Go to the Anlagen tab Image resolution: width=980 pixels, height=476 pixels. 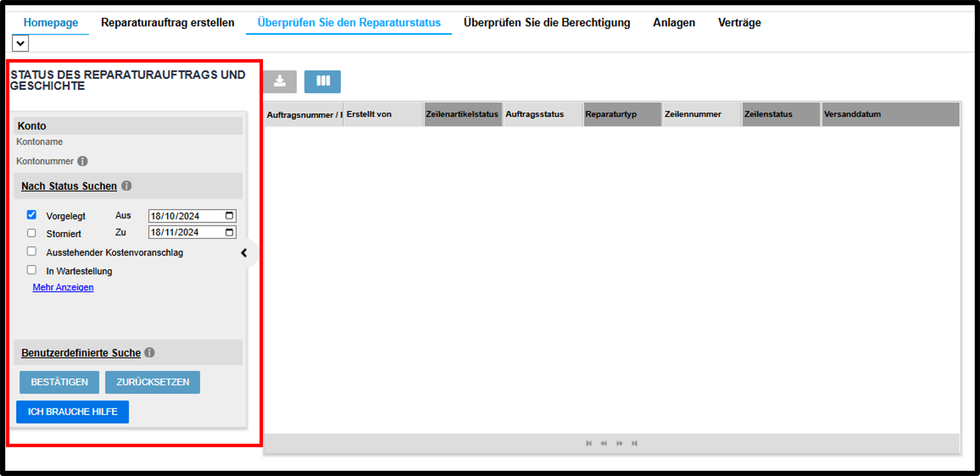tap(674, 22)
